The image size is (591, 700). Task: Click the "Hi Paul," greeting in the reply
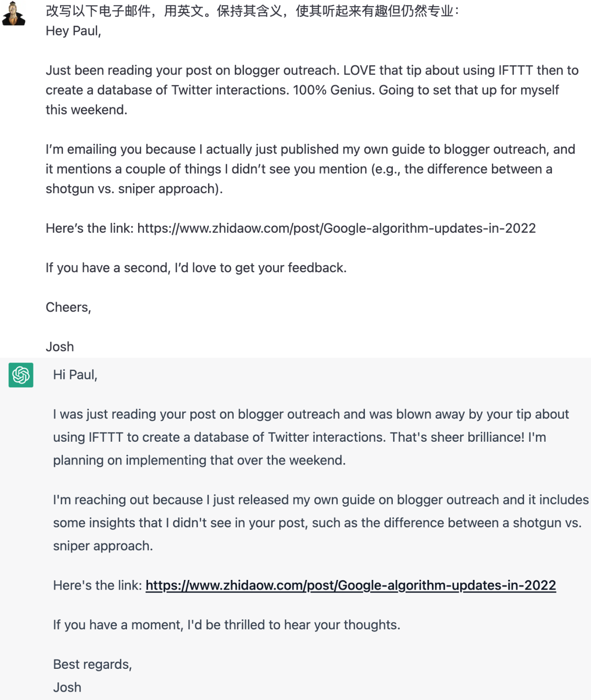(75, 375)
